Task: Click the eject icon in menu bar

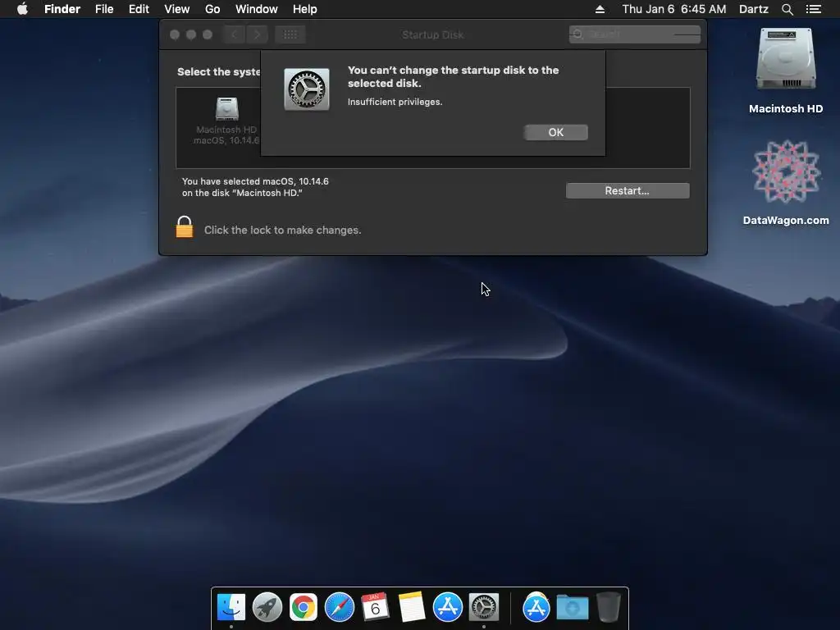Action: [x=600, y=9]
